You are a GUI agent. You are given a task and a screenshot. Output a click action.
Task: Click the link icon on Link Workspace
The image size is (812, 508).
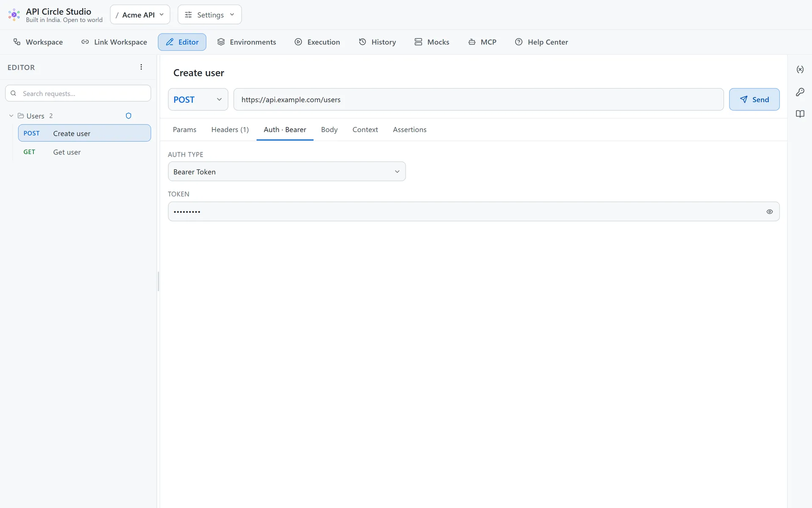[x=85, y=42]
